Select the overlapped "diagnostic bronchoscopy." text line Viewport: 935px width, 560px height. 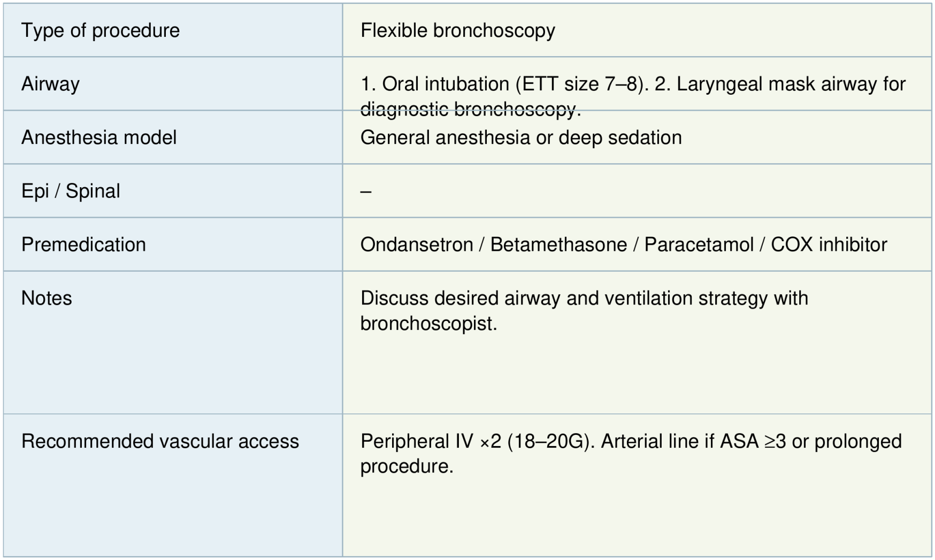coord(470,109)
